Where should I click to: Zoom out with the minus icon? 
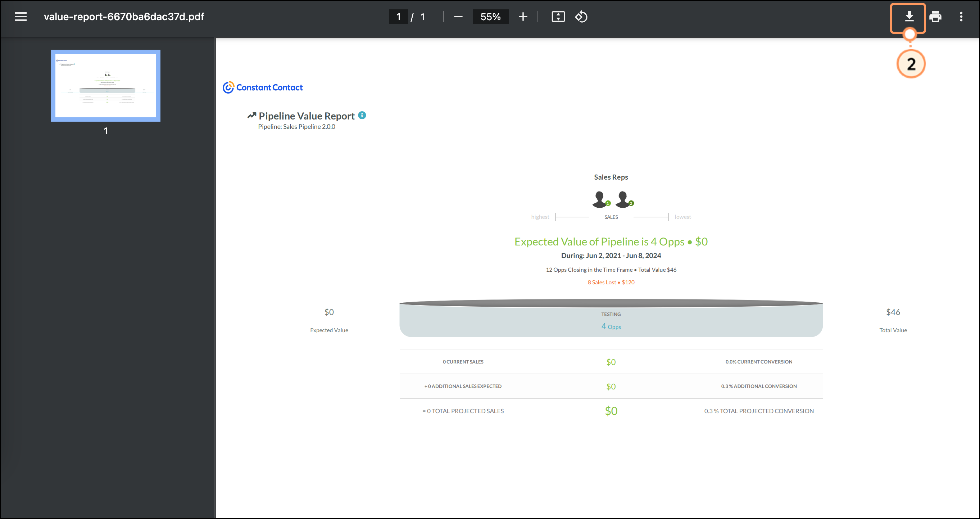pyautogui.click(x=458, y=17)
